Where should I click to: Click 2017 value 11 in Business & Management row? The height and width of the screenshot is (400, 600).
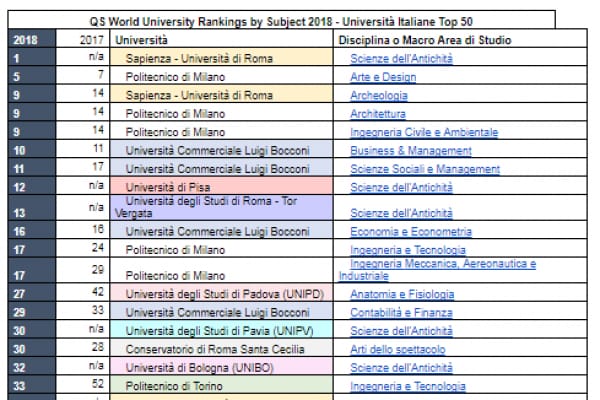click(83, 149)
